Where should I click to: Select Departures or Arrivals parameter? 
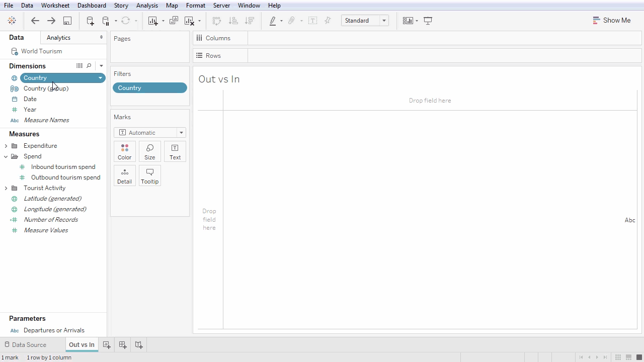click(x=54, y=330)
